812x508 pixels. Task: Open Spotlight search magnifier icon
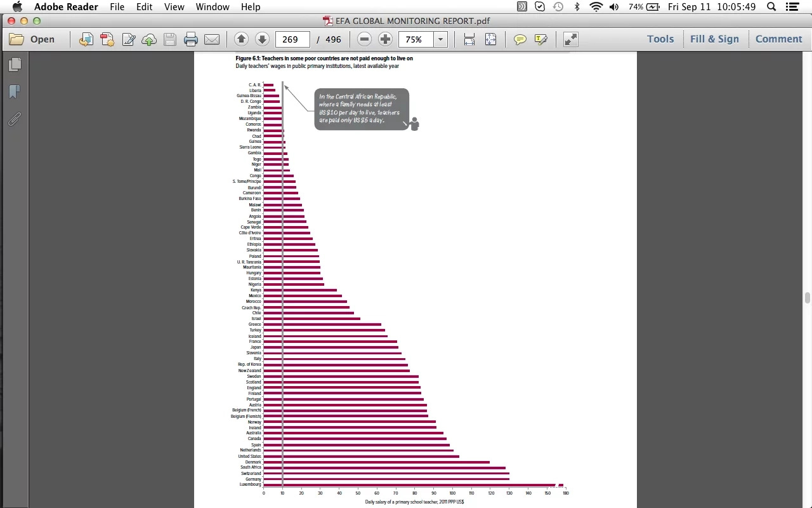pyautogui.click(x=771, y=7)
